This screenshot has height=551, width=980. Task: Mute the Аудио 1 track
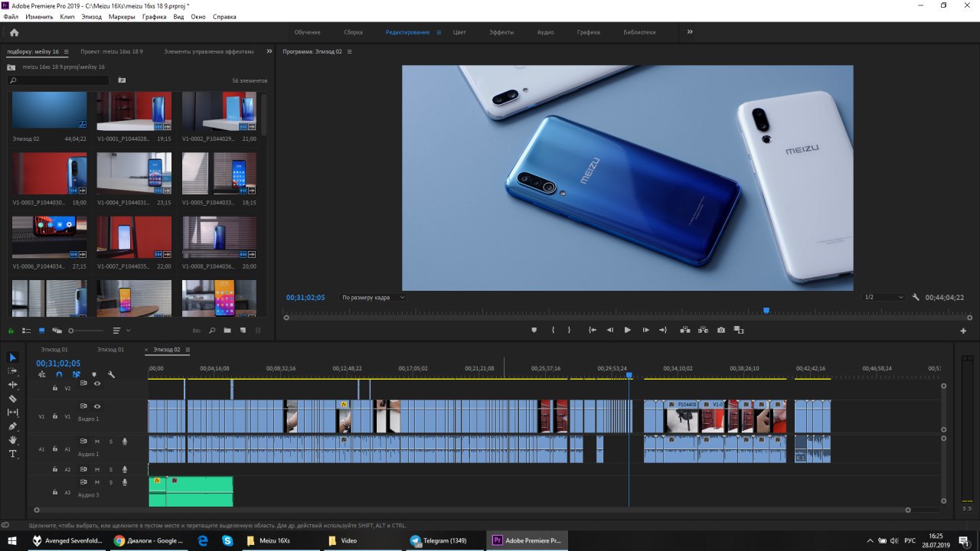click(x=97, y=442)
